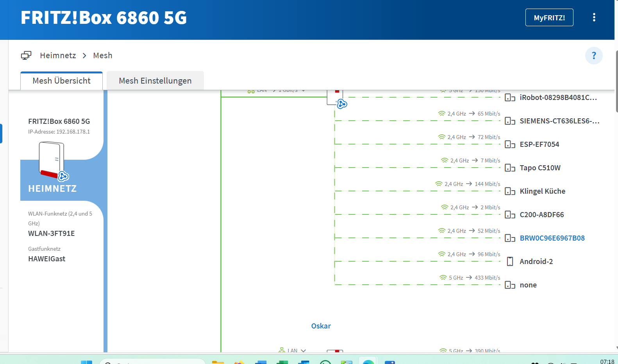This screenshot has width=618, height=364.
Task: Click the taskbar clock showing 07:18
Action: point(607,362)
